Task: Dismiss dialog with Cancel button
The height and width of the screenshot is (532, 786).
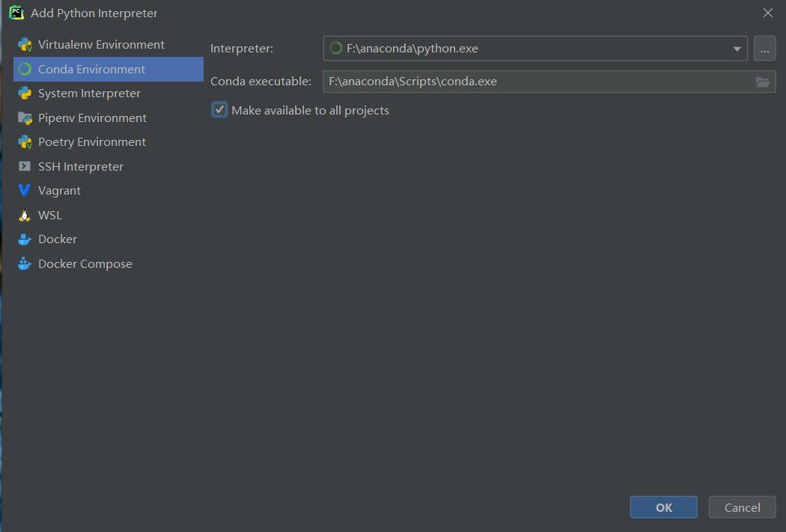Action: [x=742, y=507]
